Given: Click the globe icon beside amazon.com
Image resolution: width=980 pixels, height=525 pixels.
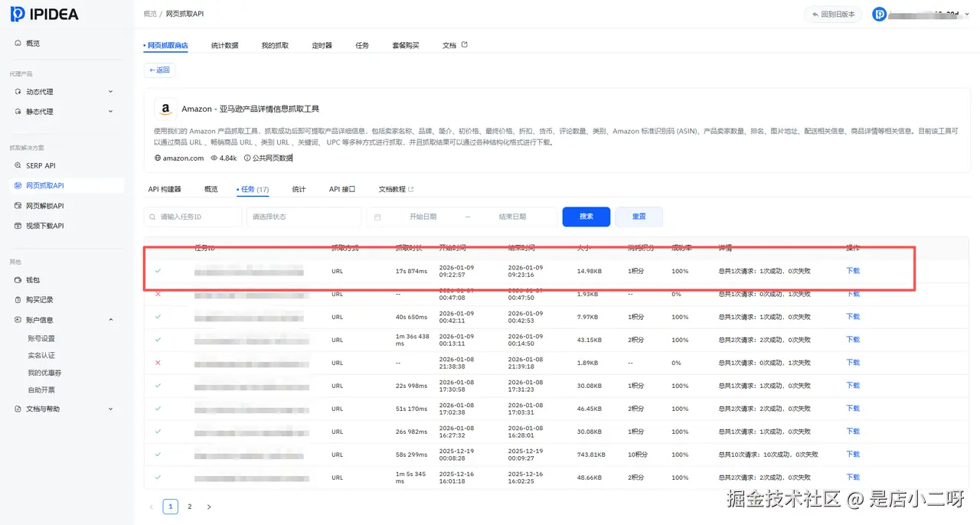Looking at the screenshot, I should (x=158, y=158).
